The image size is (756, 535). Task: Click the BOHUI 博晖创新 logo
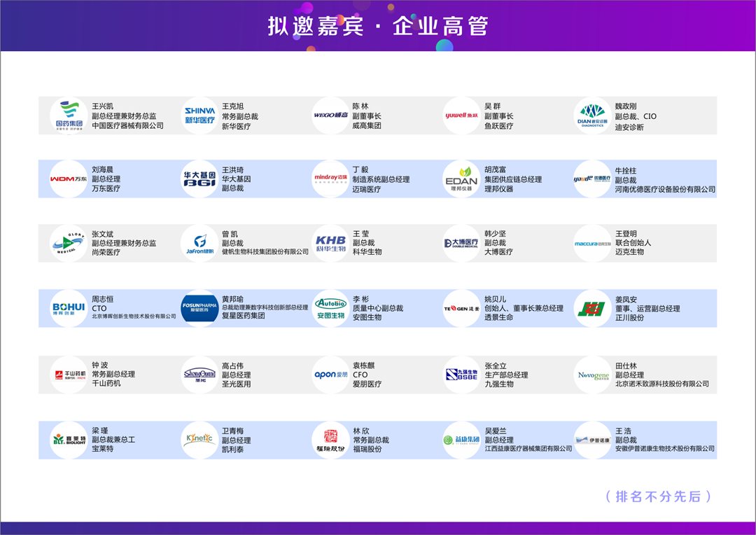69,308
